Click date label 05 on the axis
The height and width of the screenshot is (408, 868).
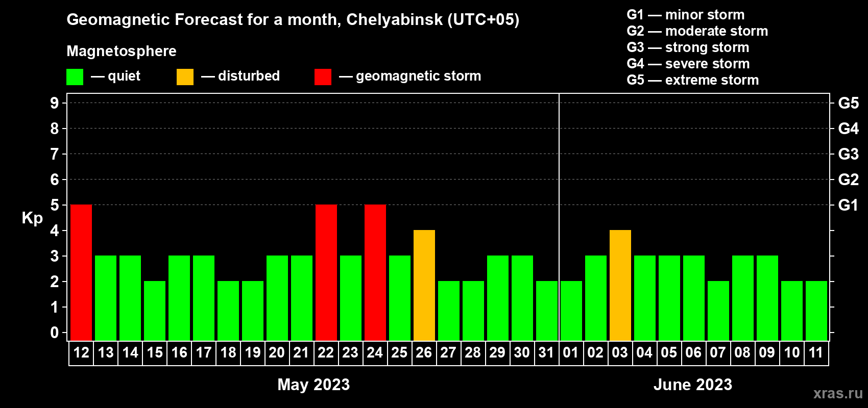coord(669,352)
